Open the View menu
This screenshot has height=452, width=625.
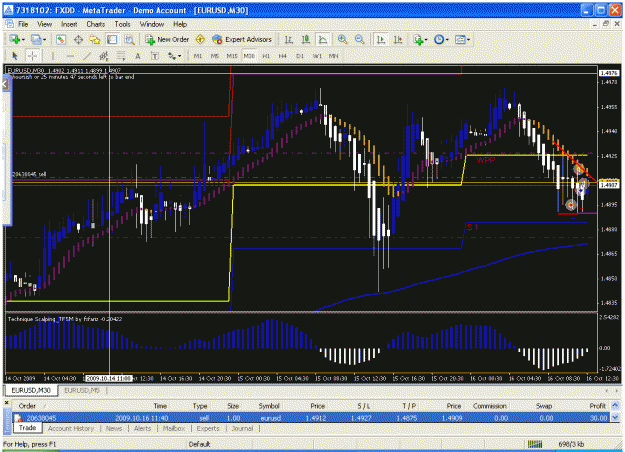[x=45, y=24]
